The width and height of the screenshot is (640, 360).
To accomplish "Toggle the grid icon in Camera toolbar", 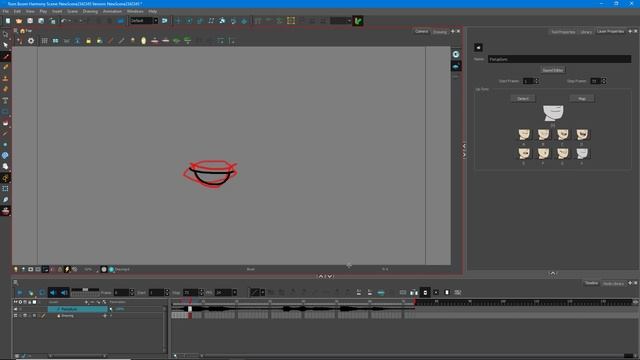I will 44,41.
